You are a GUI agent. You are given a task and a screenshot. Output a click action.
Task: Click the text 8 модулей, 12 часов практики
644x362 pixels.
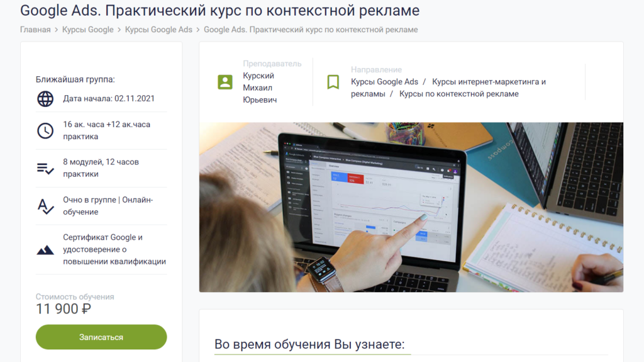pos(101,168)
